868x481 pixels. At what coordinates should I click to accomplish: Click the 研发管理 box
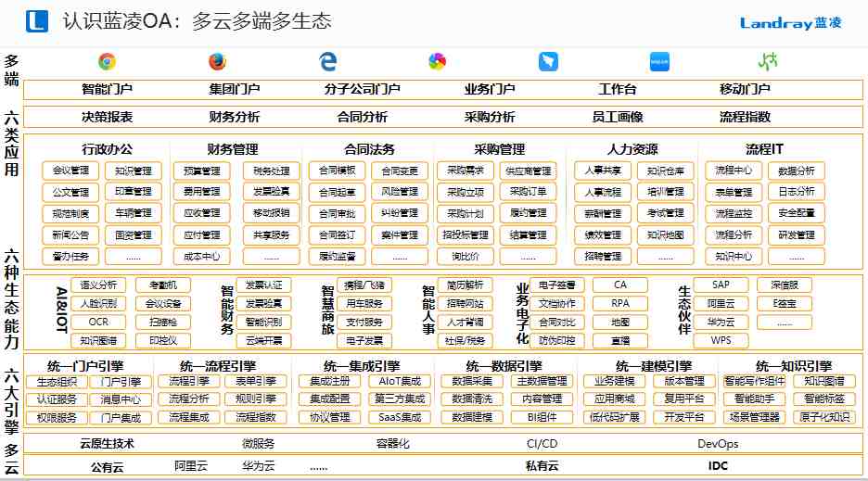(797, 234)
